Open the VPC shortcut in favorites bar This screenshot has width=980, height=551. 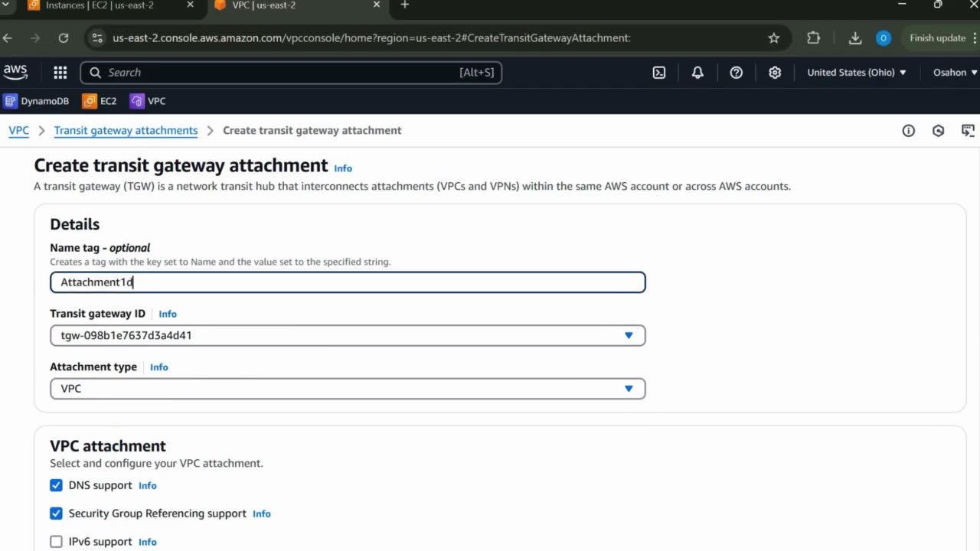click(x=148, y=101)
